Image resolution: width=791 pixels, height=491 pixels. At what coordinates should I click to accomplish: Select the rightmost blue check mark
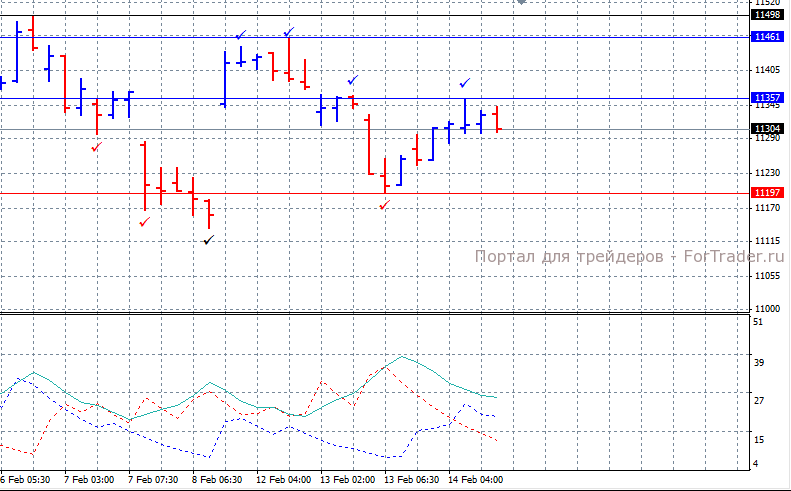click(x=464, y=82)
